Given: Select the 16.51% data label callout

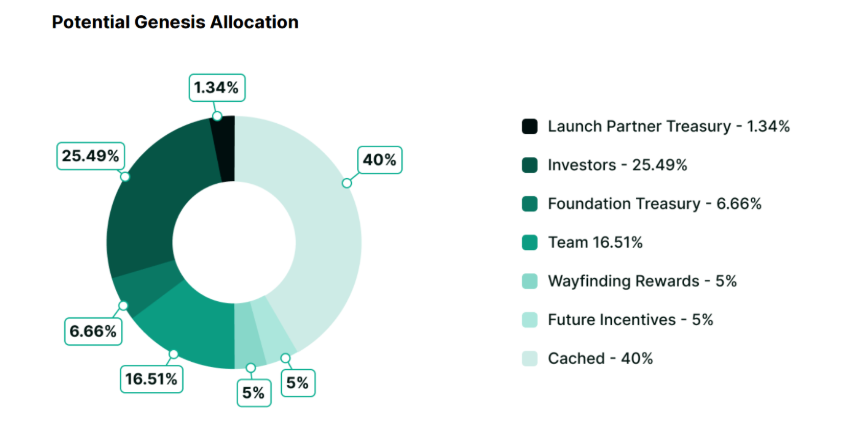Looking at the screenshot, I should pyautogui.click(x=152, y=379).
